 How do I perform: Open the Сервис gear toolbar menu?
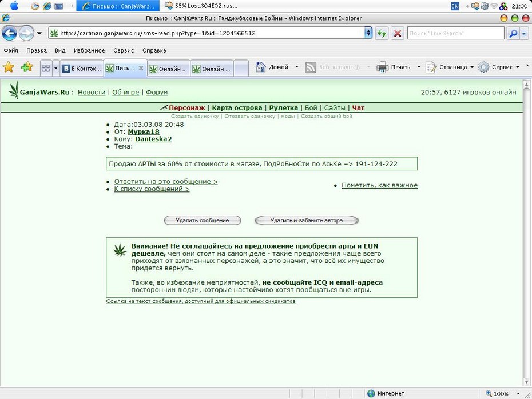[x=499, y=67]
